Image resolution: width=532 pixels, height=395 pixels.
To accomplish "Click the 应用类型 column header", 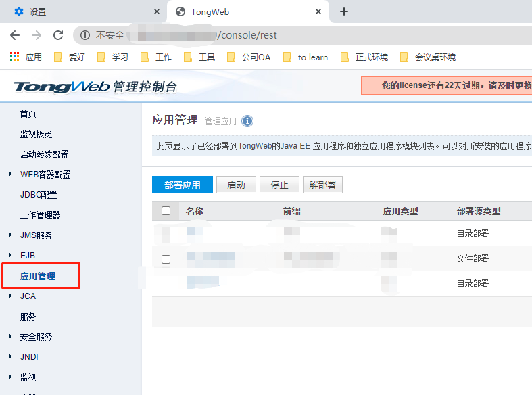I will 400,211.
